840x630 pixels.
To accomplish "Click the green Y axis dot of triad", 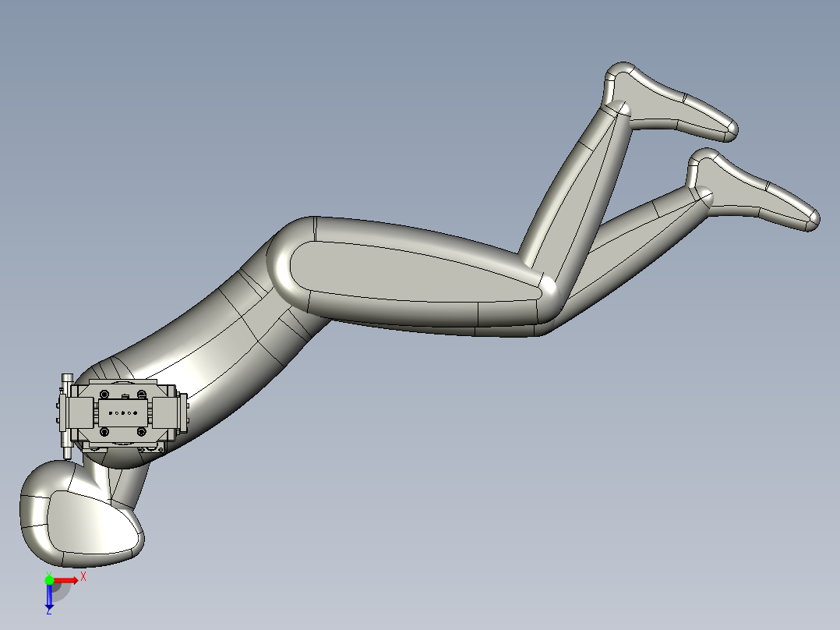I will point(49,580).
